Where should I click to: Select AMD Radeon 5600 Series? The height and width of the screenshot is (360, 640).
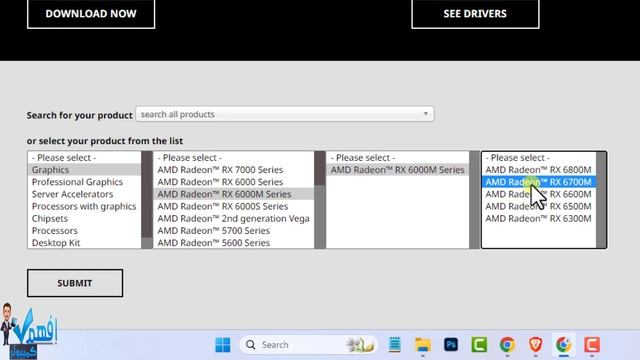(x=234, y=243)
